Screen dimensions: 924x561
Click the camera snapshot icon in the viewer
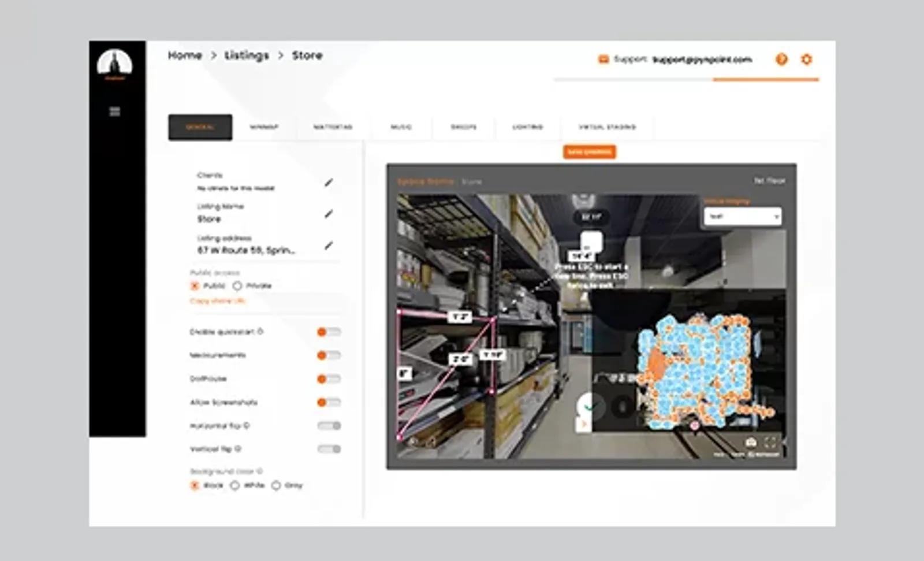pyautogui.click(x=751, y=443)
